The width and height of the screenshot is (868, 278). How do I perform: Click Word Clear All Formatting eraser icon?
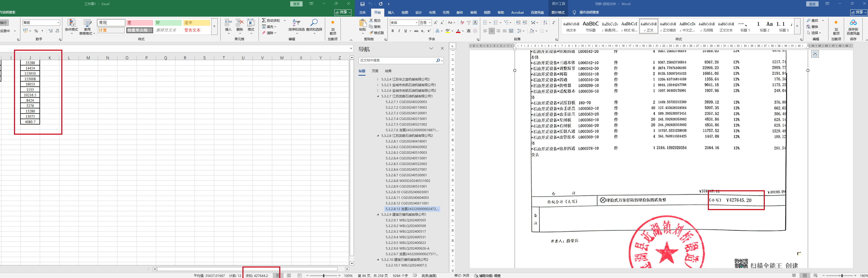click(x=462, y=23)
